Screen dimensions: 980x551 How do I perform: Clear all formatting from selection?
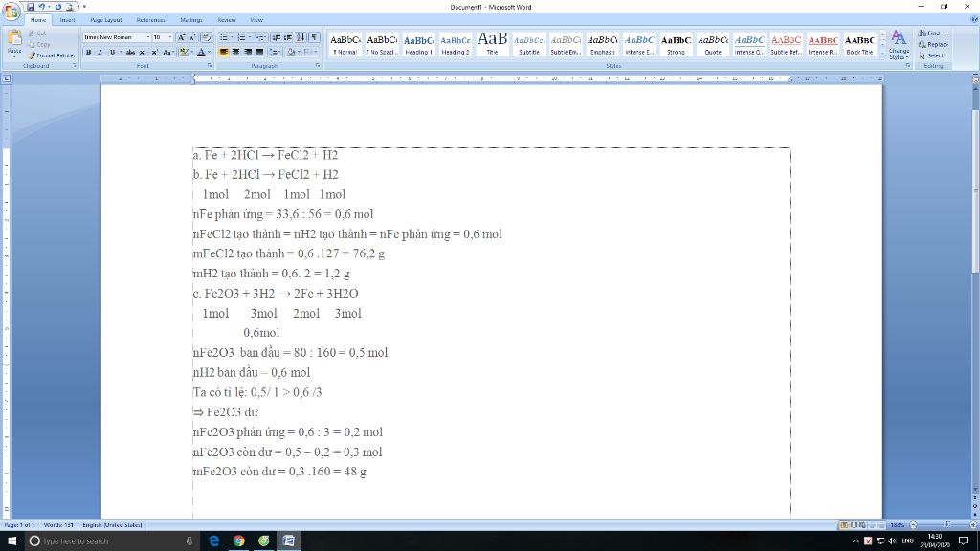pos(206,37)
